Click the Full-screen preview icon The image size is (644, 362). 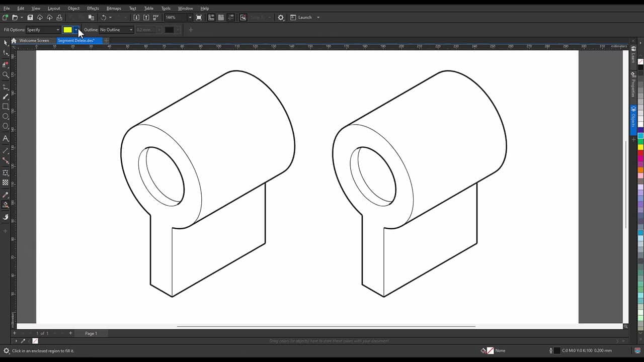pos(199,18)
